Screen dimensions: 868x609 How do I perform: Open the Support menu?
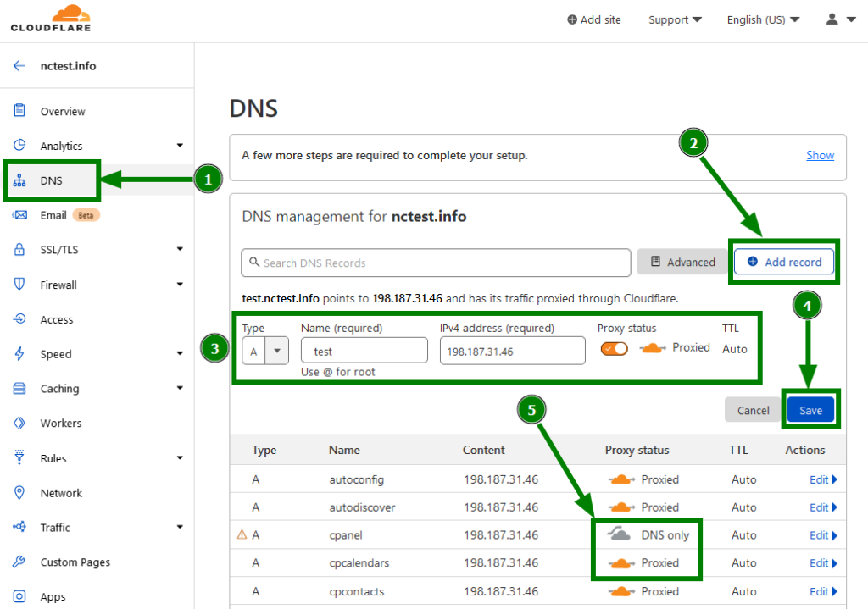[674, 19]
